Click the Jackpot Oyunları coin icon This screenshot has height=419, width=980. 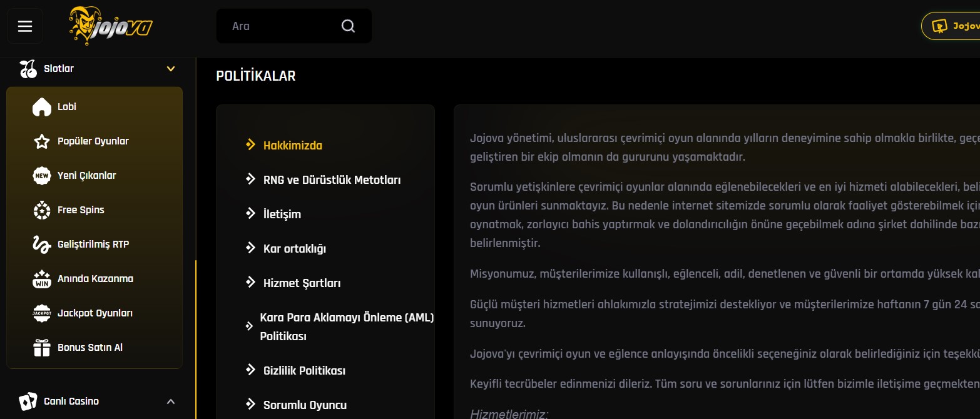[x=41, y=313]
